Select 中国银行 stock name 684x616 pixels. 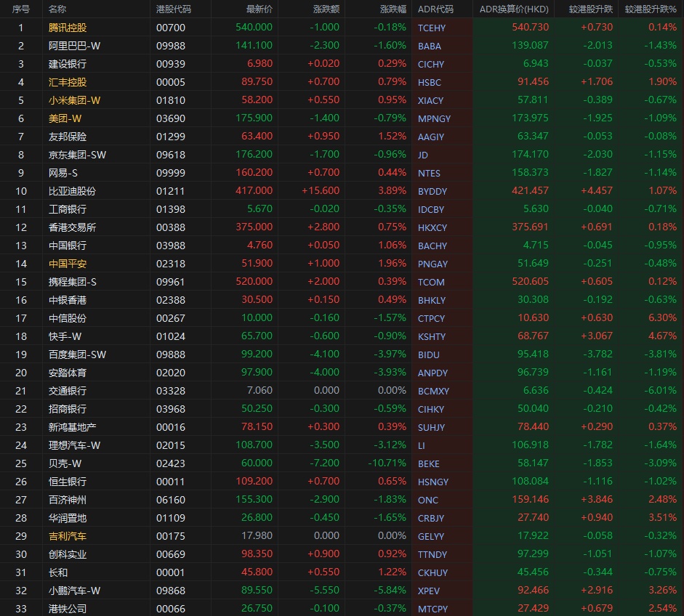tap(68, 246)
